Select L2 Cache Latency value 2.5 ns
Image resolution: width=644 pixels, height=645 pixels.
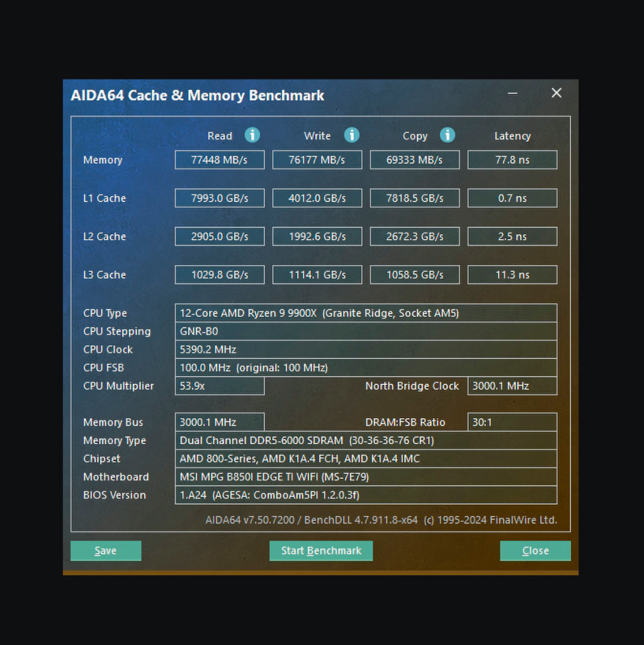(x=512, y=236)
